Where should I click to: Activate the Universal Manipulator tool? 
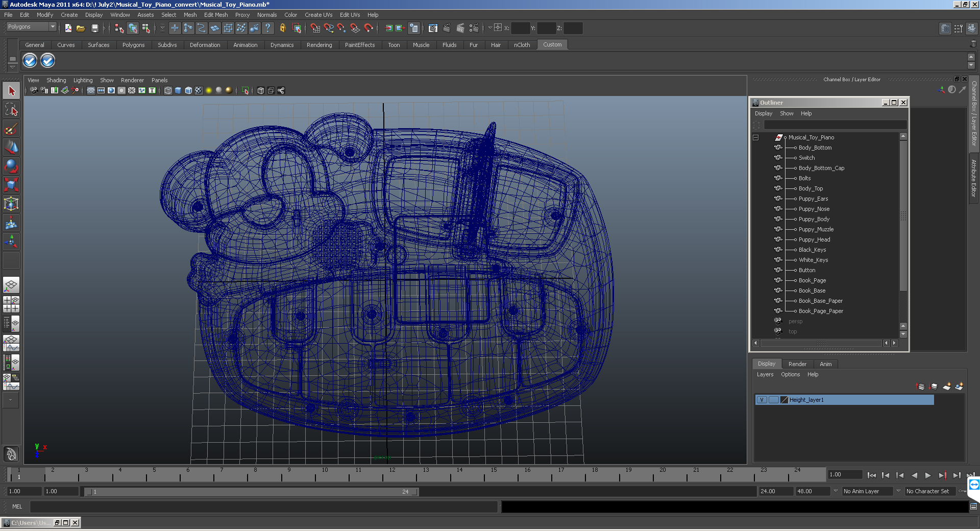point(11,204)
